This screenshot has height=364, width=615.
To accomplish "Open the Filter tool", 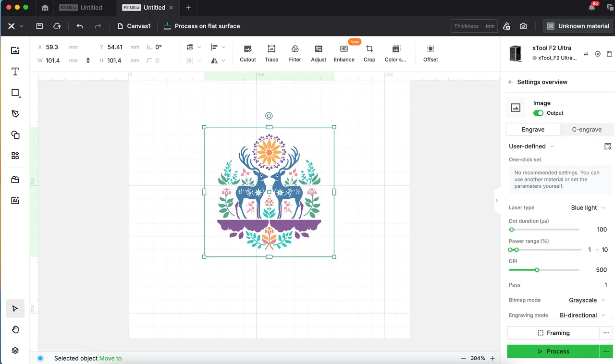I will [x=295, y=53].
